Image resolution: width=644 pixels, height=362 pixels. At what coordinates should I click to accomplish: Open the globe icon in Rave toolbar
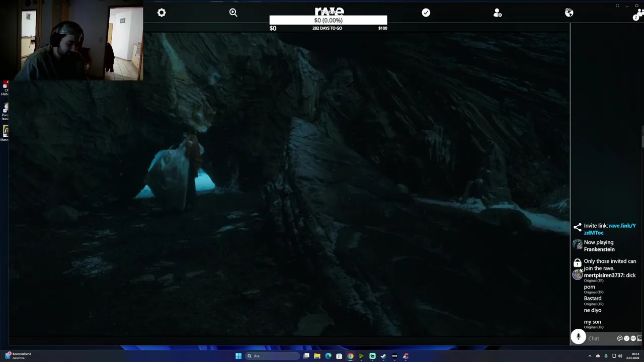[569, 13]
